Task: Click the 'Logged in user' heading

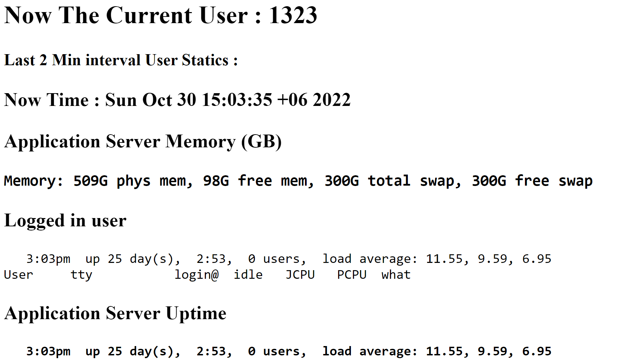Action: click(x=65, y=220)
